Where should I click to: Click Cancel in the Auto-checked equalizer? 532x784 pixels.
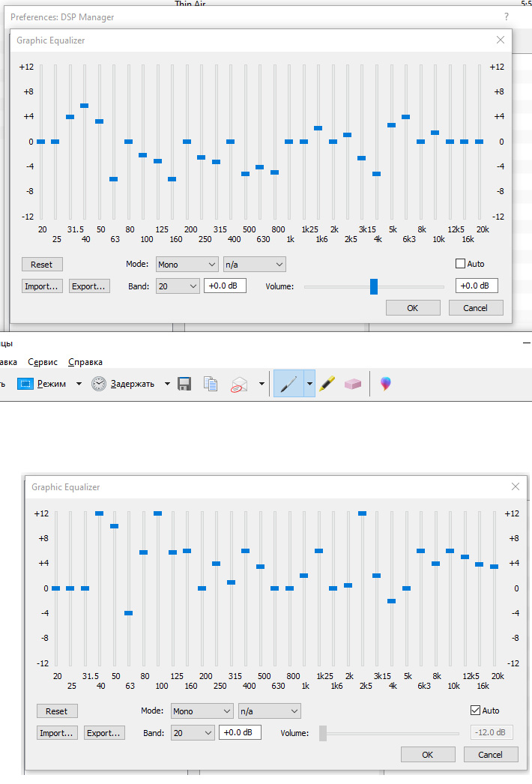coord(491,755)
